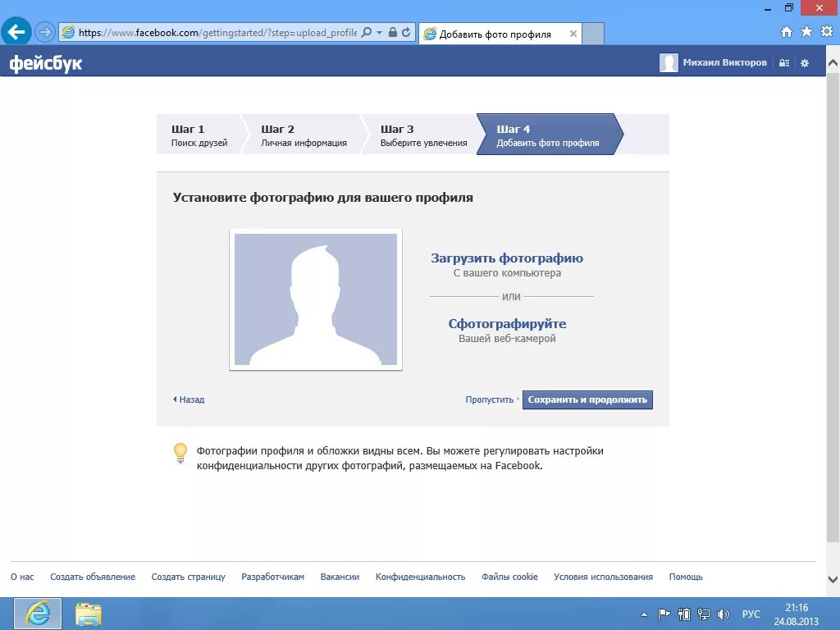Click the yellow lightbulb tip icon
The width and height of the screenshot is (840, 630).
pyautogui.click(x=180, y=453)
